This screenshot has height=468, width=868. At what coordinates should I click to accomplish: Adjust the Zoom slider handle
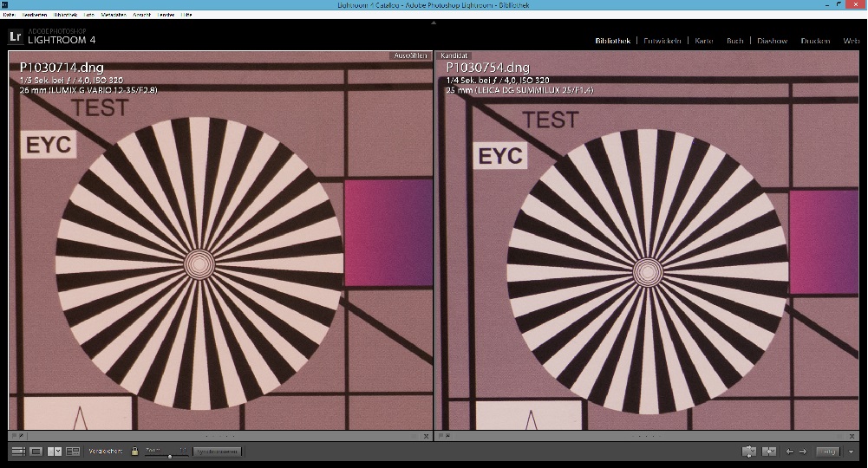point(169,455)
